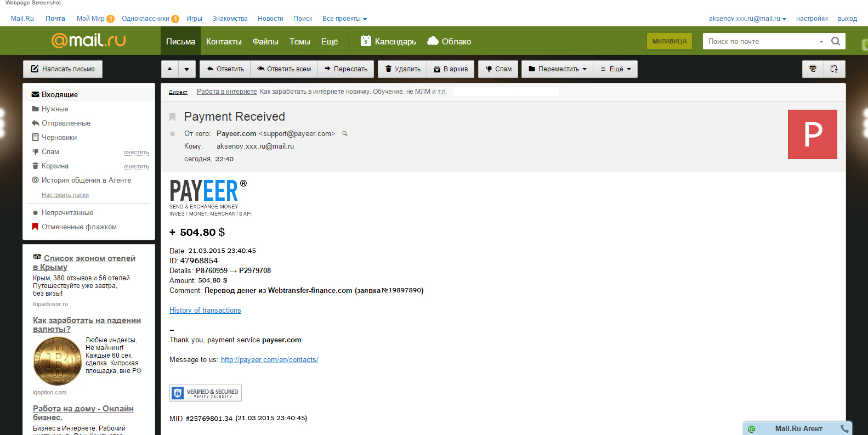Go to the next message with the down arrow

[x=187, y=69]
